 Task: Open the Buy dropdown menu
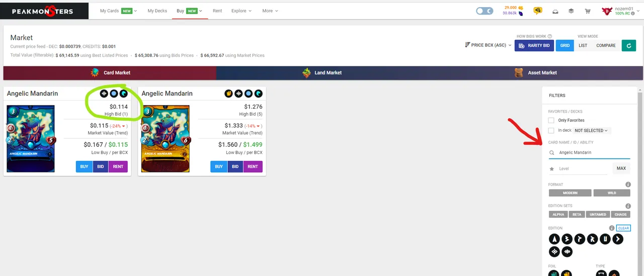tap(190, 11)
